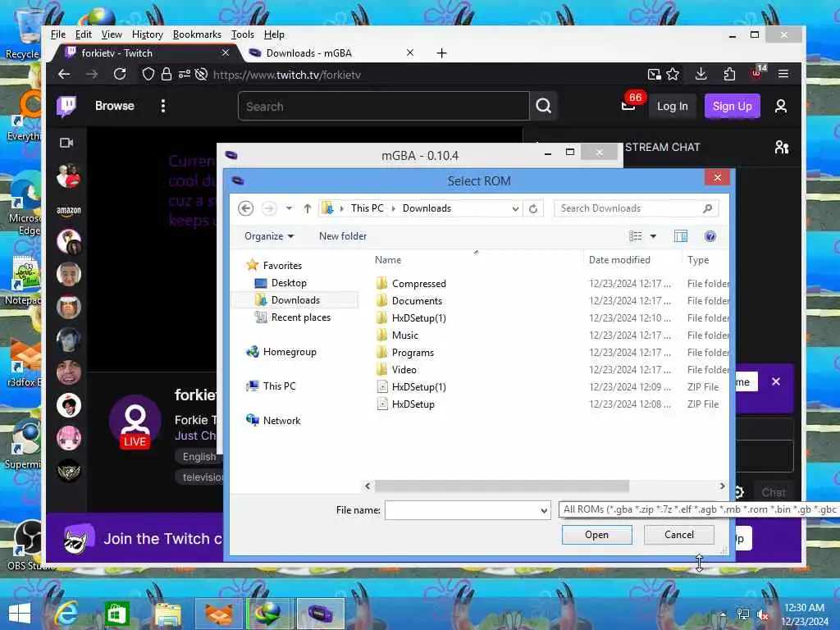Open the Firefox View menu
Screen dimensions: 840x630
(112, 34)
